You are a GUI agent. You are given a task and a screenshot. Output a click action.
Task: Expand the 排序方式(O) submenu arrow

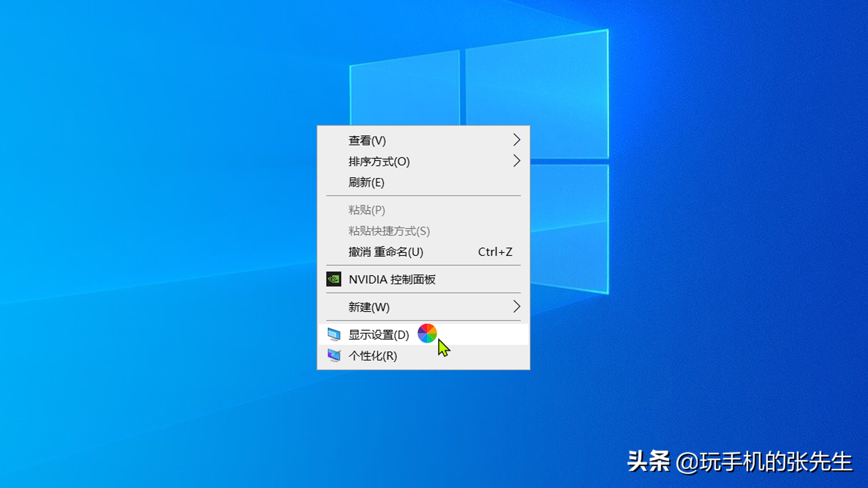[516, 161]
